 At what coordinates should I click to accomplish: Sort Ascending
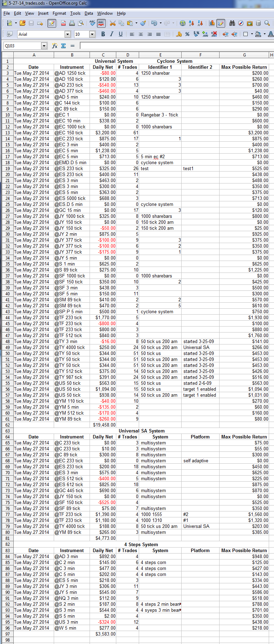click(191, 23)
